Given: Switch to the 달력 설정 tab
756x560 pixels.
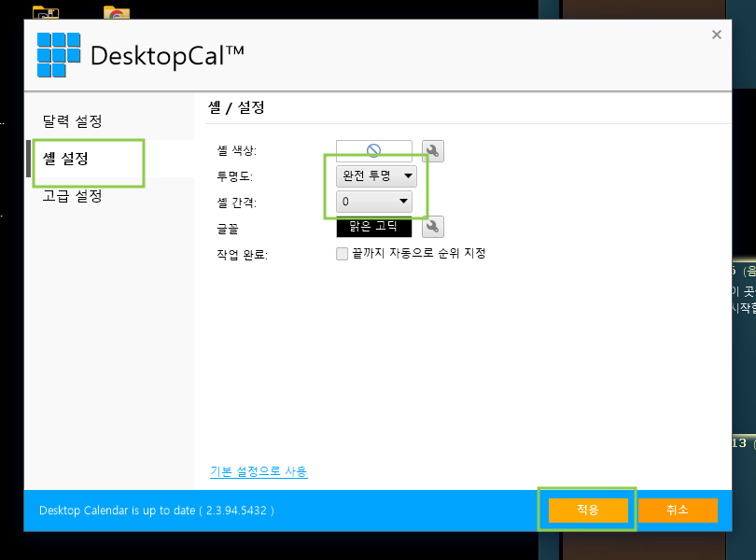Looking at the screenshot, I should [x=72, y=121].
